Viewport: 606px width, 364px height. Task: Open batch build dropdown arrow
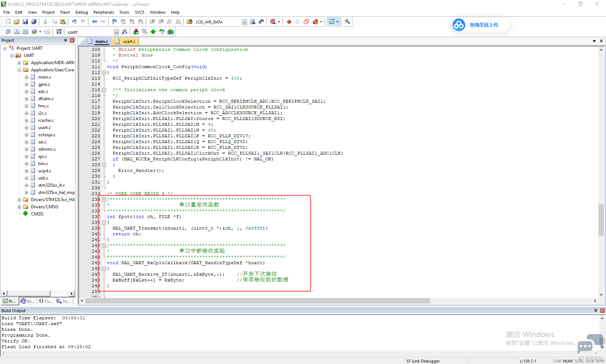(x=40, y=32)
